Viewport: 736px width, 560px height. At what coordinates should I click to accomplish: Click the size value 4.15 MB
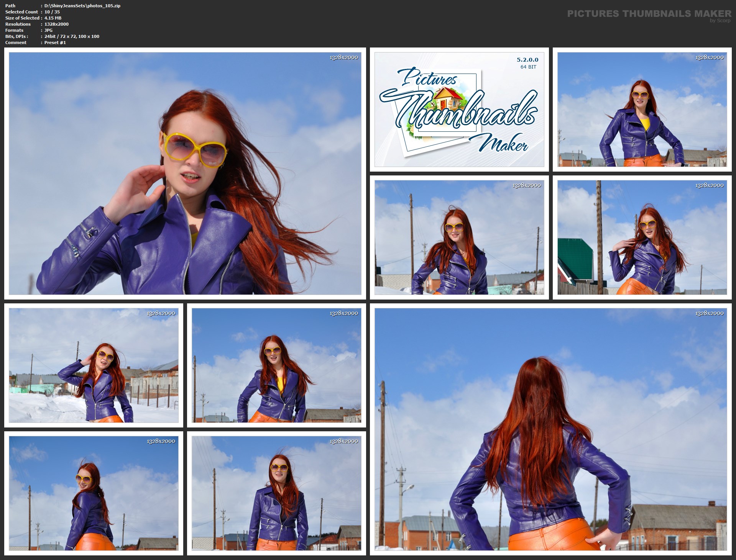click(x=53, y=18)
